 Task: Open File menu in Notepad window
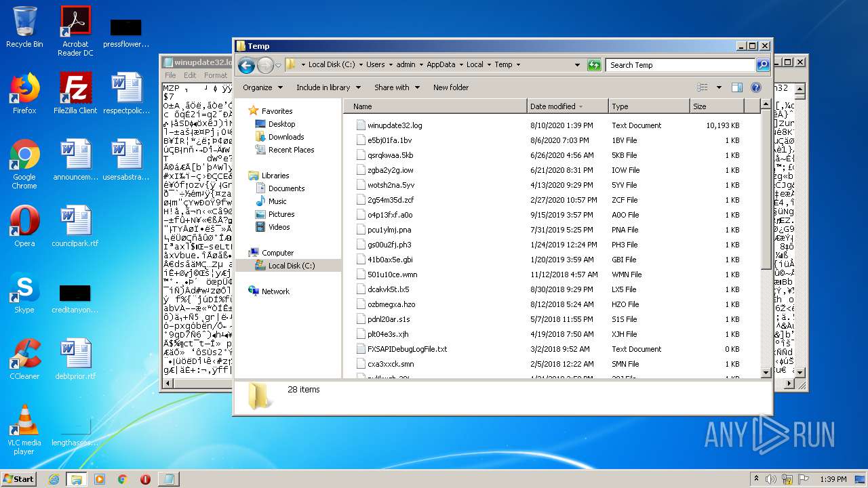[x=170, y=75]
